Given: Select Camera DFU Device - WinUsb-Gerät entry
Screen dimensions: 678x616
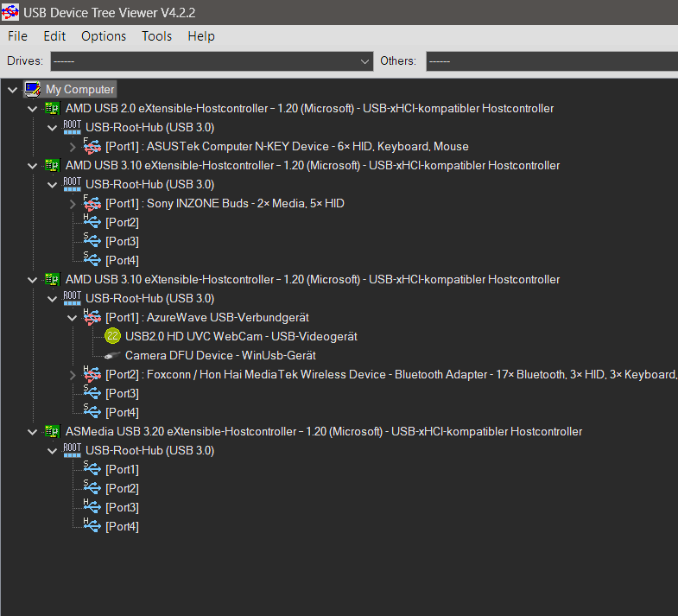Looking at the screenshot, I should point(220,355).
